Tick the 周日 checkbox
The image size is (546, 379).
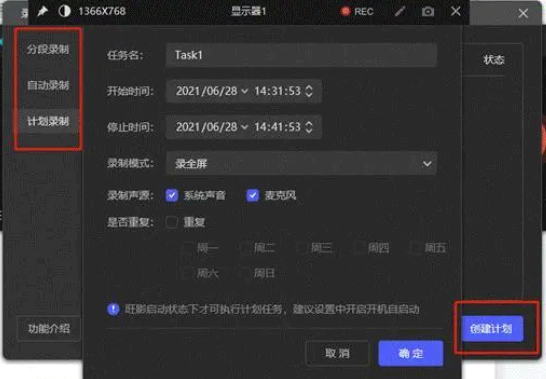click(x=245, y=273)
